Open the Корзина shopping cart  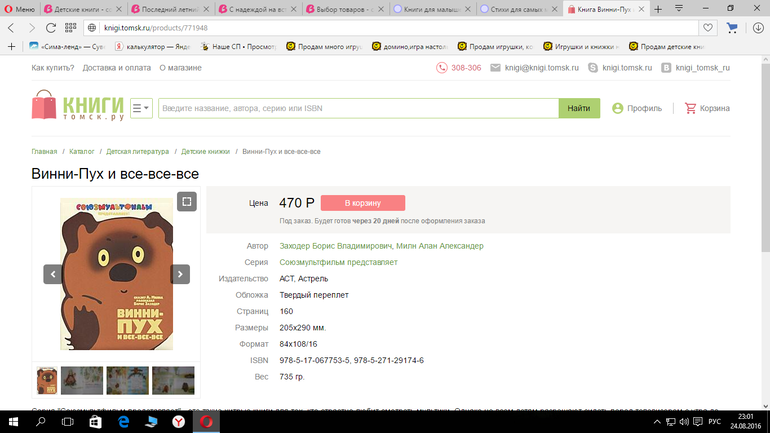click(x=707, y=108)
